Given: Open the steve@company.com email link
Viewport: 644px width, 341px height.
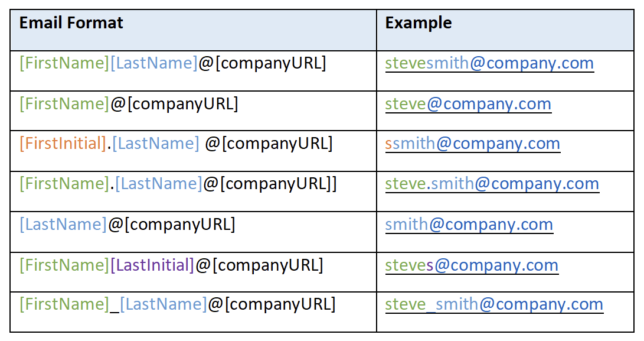Looking at the screenshot, I should [468, 104].
